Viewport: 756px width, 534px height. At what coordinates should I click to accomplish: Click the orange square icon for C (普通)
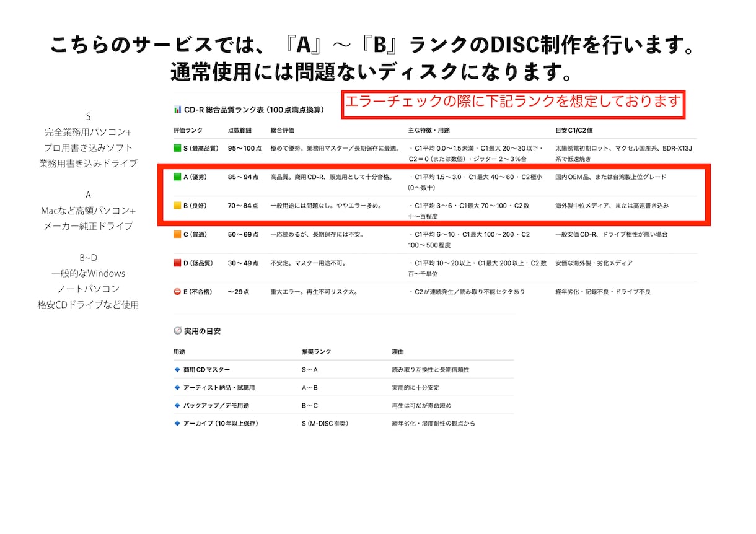point(177,235)
